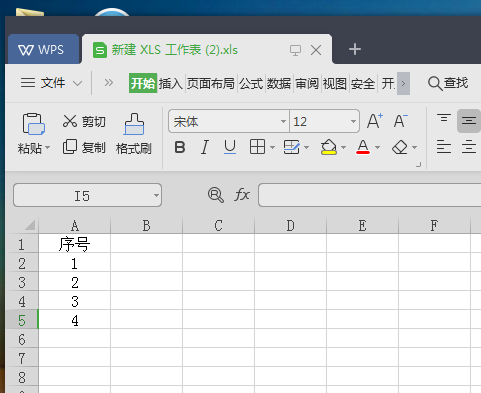Select column C header
Image resolution: width=481 pixels, height=393 pixels.
[x=218, y=226]
